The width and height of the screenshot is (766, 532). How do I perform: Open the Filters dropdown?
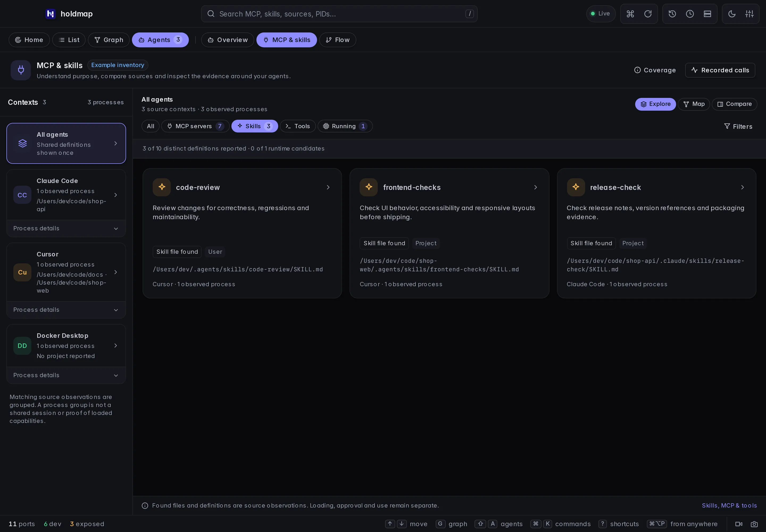pyautogui.click(x=738, y=126)
